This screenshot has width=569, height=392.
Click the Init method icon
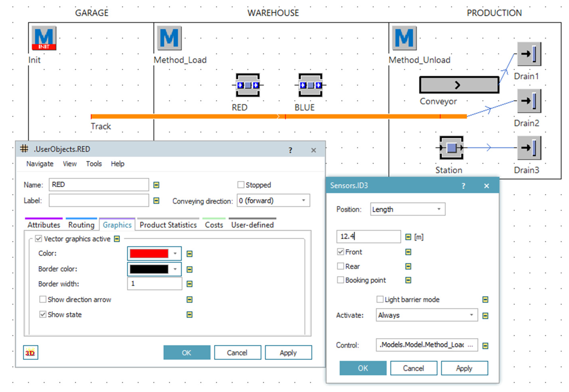[x=44, y=38]
